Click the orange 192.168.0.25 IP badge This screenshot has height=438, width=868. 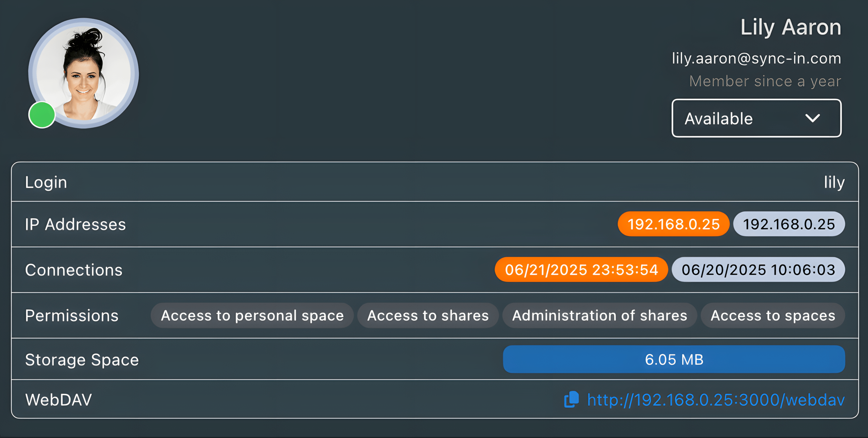click(x=673, y=224)
